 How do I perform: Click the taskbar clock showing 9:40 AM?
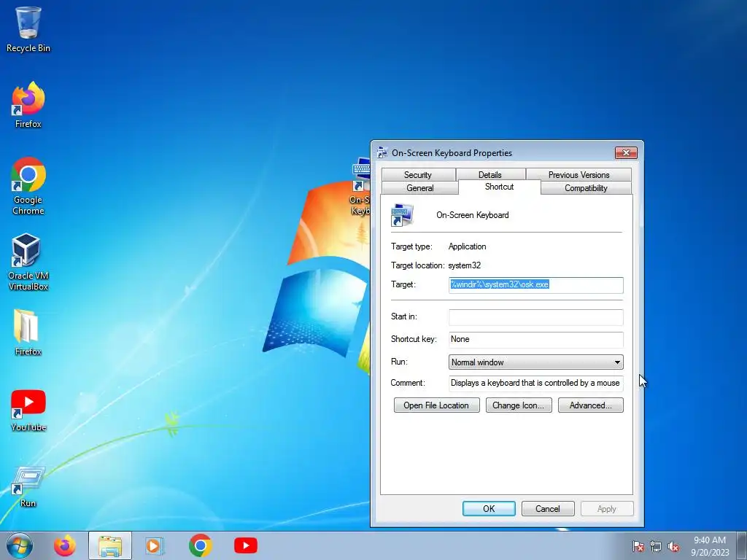pyautogui.click(x=710, y=546)
